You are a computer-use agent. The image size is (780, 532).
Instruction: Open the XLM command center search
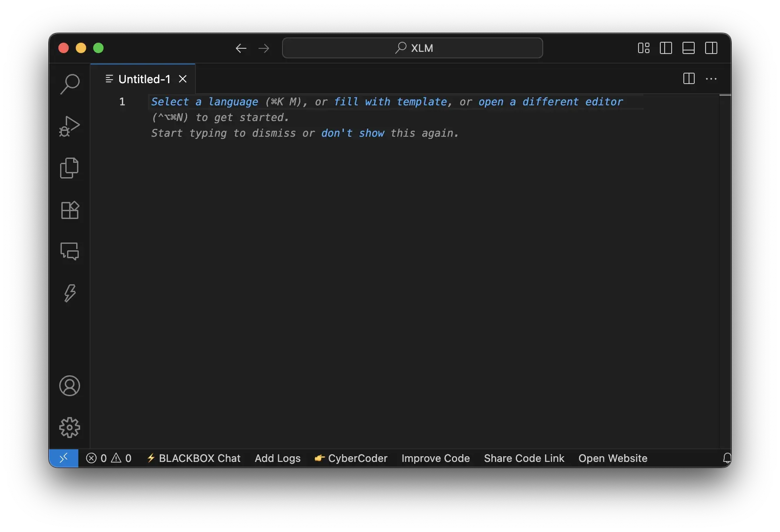tap(412, 48)
